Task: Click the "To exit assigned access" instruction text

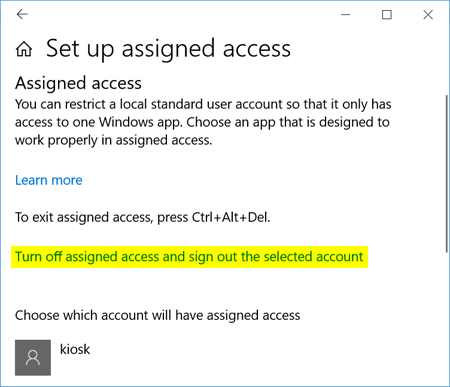Action: [143, 217]
